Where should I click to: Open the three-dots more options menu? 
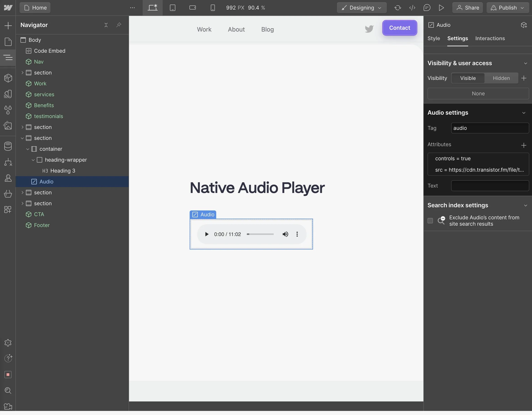point(132,8)
